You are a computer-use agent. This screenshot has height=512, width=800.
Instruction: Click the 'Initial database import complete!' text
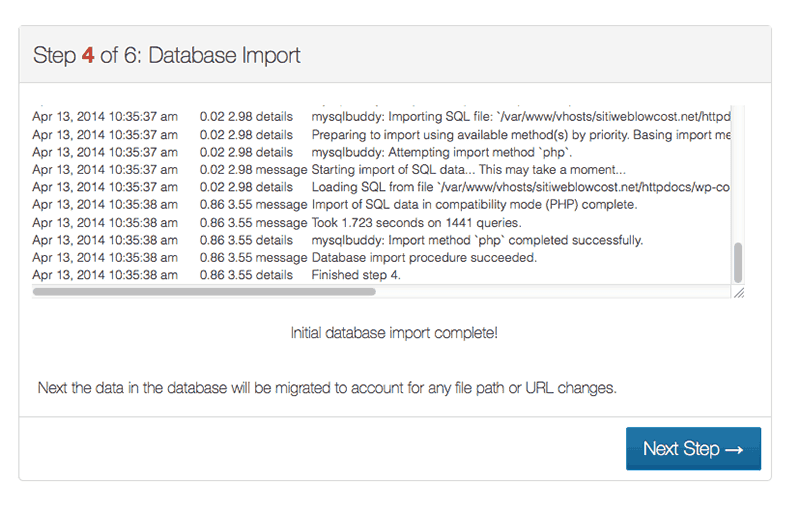[394, 333]
